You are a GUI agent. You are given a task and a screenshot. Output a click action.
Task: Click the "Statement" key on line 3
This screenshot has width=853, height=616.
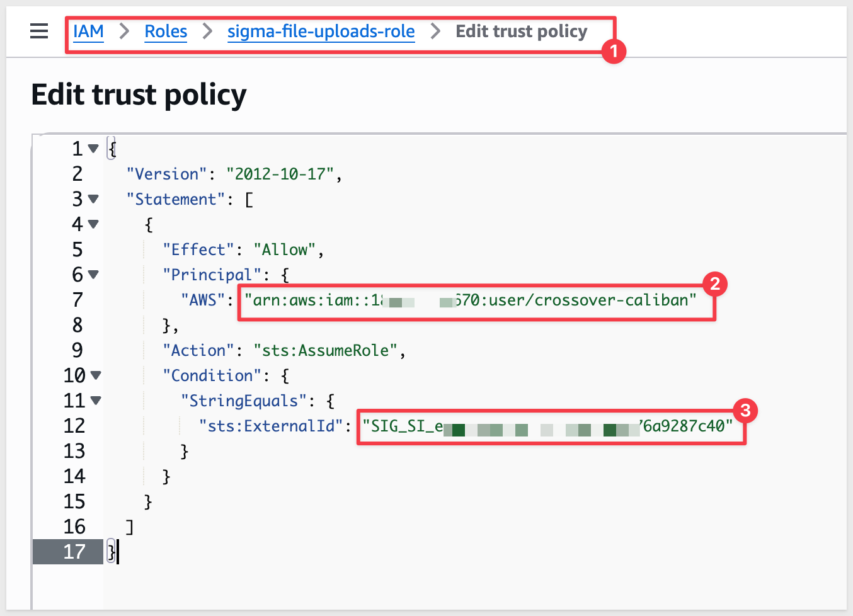point(171,200)
